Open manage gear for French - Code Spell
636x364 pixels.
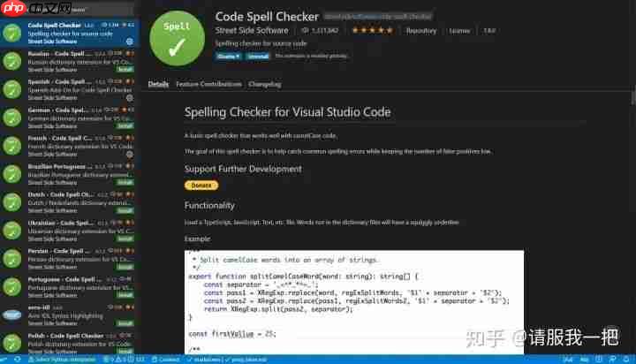point(129,155)
